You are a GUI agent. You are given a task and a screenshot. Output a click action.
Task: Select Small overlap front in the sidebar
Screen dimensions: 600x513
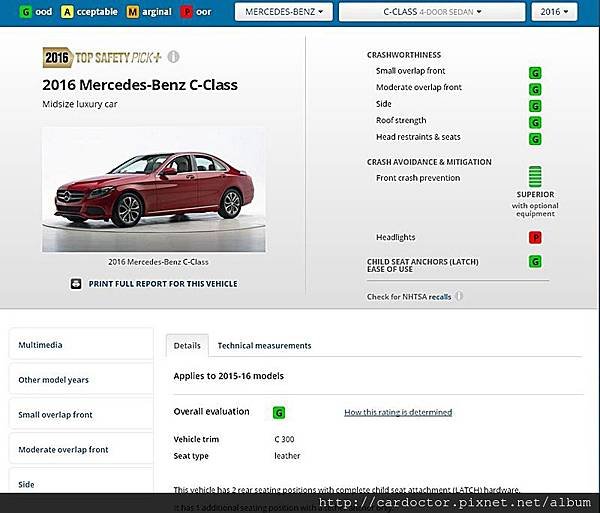[81, 414]
